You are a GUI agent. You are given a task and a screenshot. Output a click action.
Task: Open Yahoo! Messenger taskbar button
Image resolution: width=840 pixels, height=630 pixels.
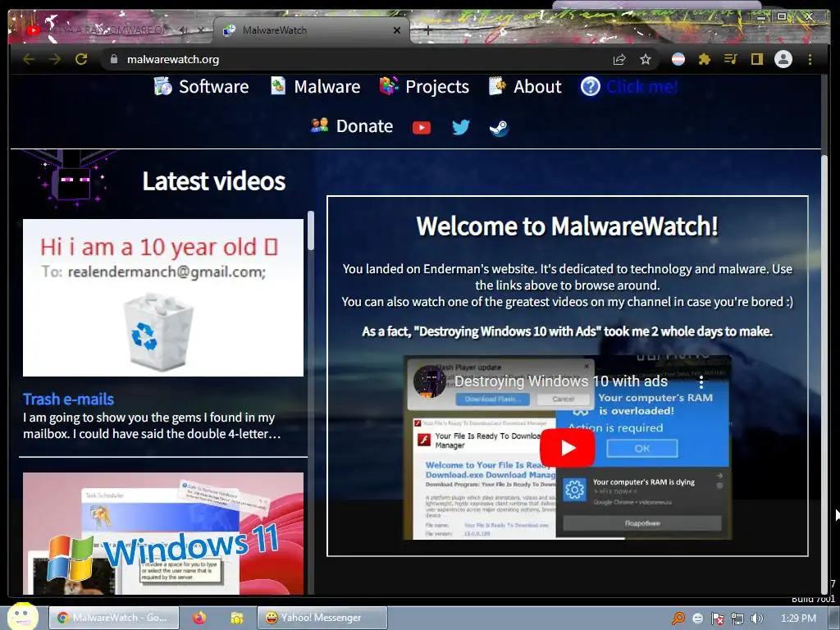[x=322, y=618]
